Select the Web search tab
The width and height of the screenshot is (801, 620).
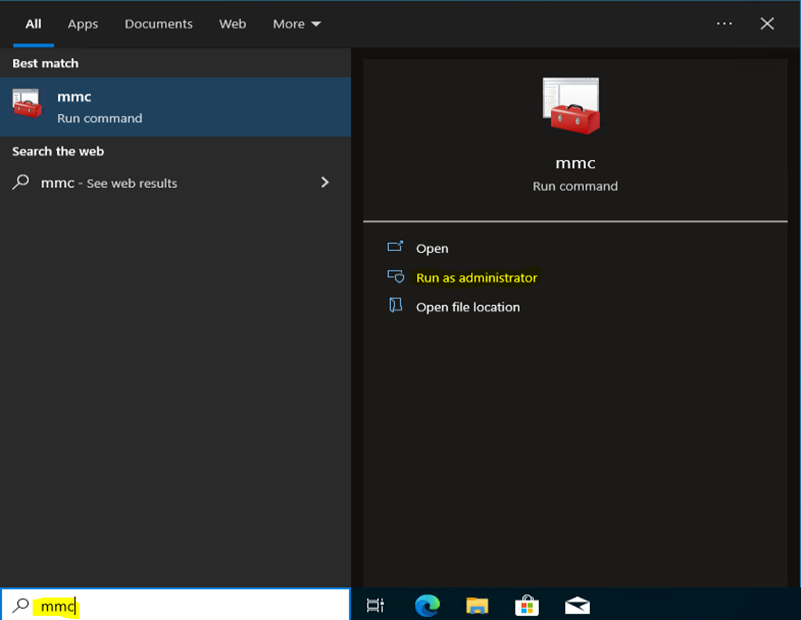click(x=233, y=24)
